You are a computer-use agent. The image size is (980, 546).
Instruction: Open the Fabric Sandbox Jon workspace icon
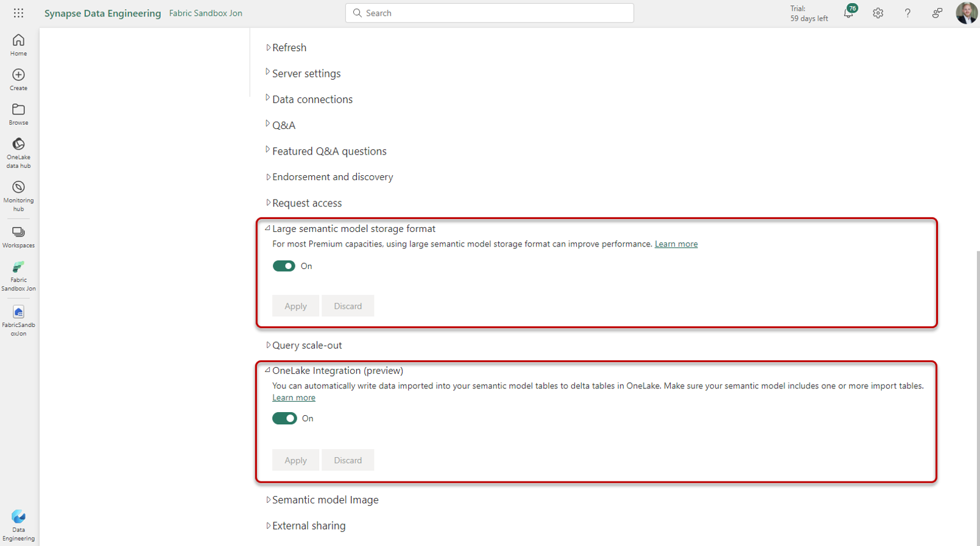coord(18,276)
